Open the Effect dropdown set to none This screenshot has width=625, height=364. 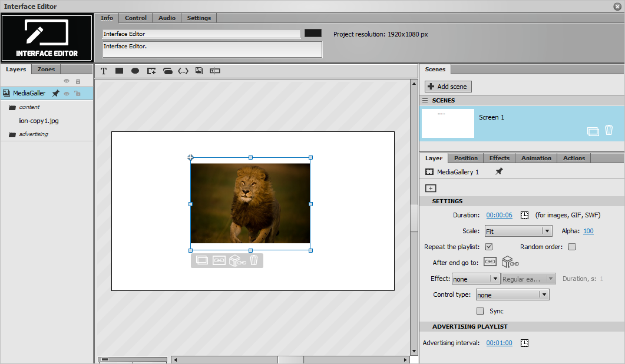coord(475,279)
